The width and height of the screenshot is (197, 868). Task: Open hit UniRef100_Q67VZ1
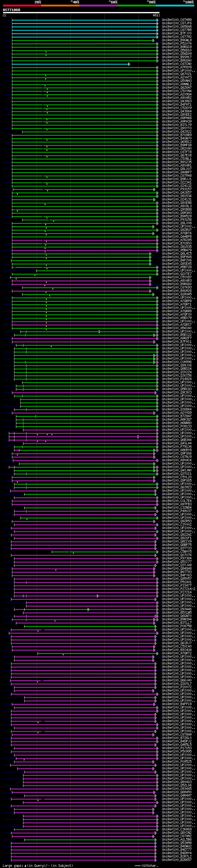[x=177, y=74]
